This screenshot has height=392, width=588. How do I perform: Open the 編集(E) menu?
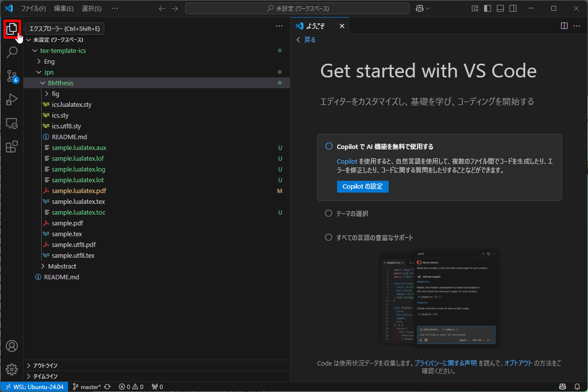64,8
